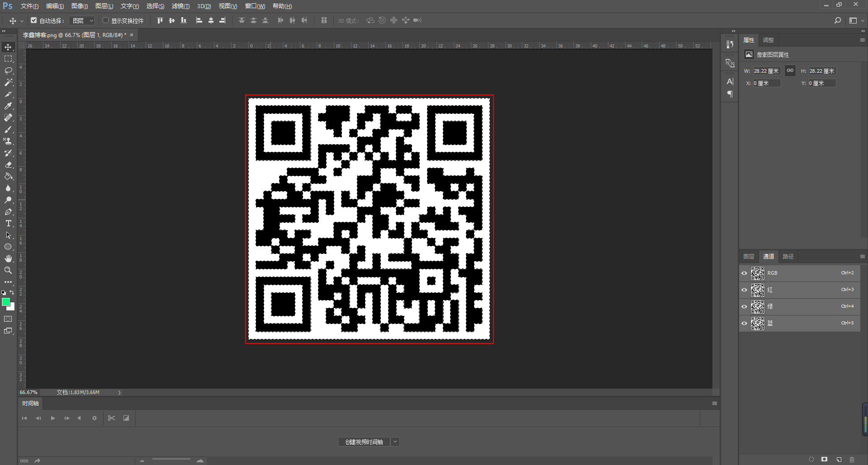Screen dimensions: 868x465
Task: Click the timeline zoom slider
Action: click(171, 460)
